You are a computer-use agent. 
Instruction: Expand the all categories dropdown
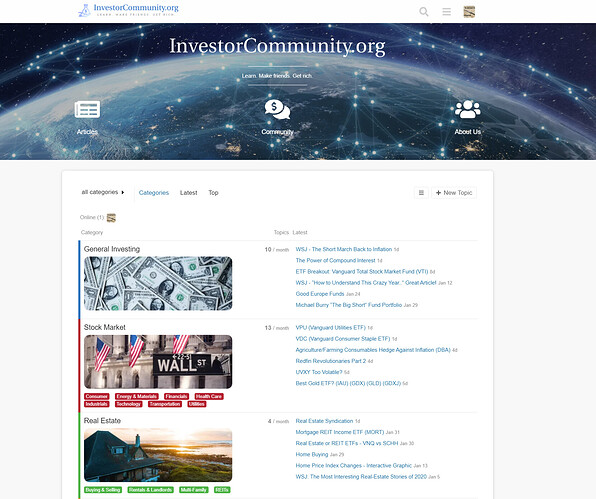(x=103, y=192)
